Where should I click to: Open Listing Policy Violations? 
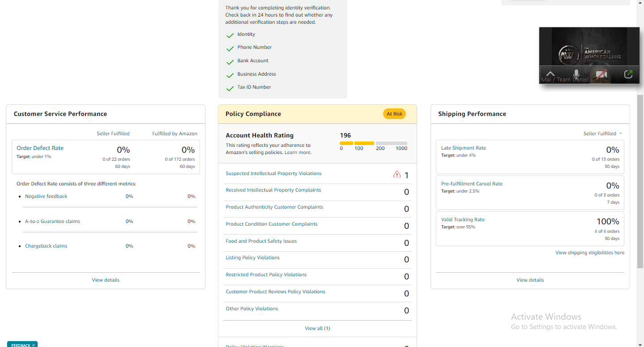[253, 257]
